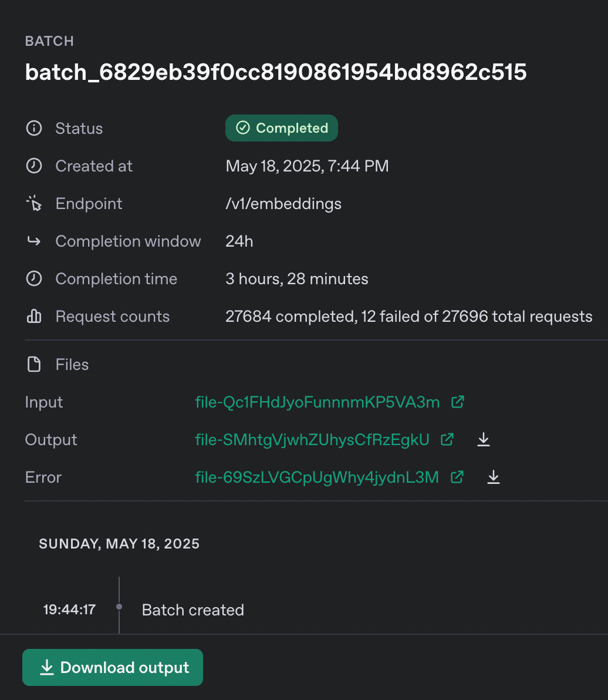Select the Endpoint cursor icon
This screenshot has width=608, height=700.
pos(34,203)
